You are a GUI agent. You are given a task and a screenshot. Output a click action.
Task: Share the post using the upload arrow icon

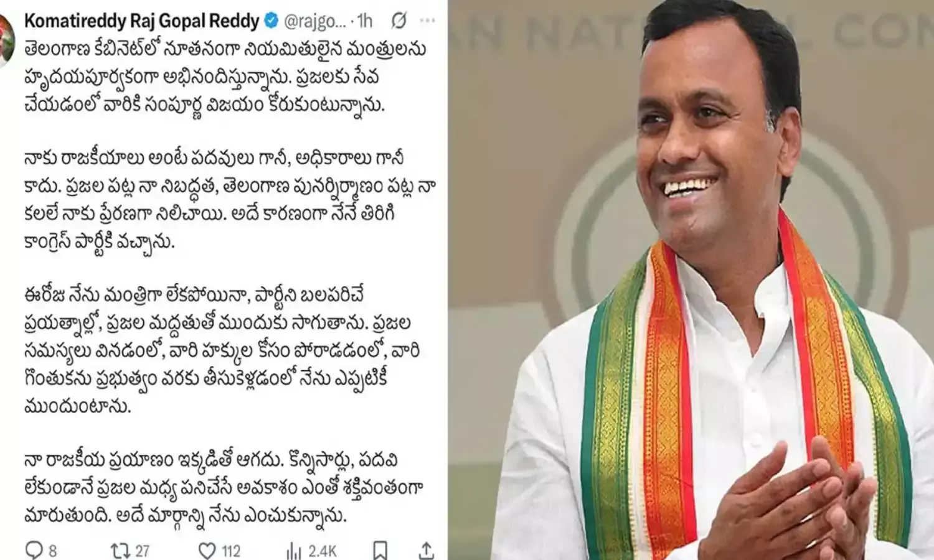click(427, 550)
